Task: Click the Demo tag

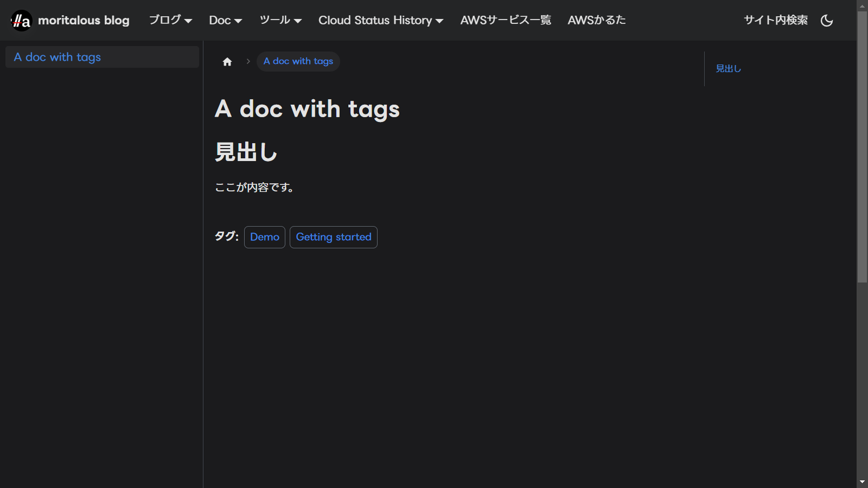Action: click(x=265, y=237)
